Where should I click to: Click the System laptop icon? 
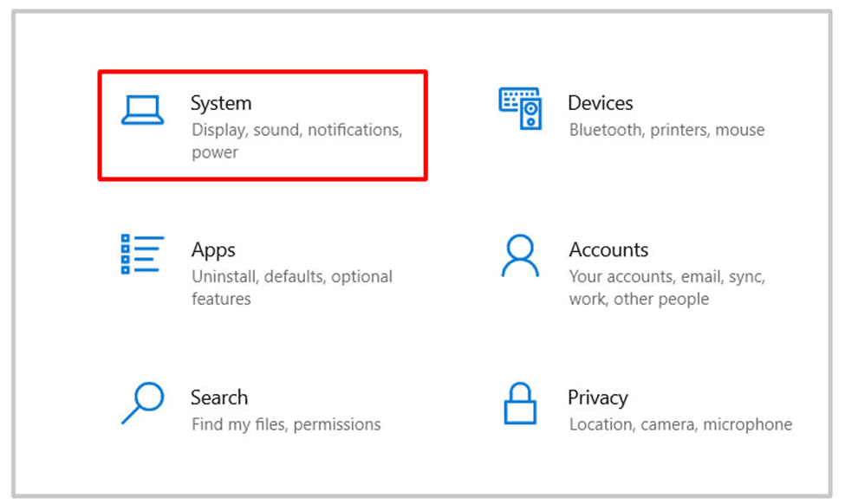point(141,110)
